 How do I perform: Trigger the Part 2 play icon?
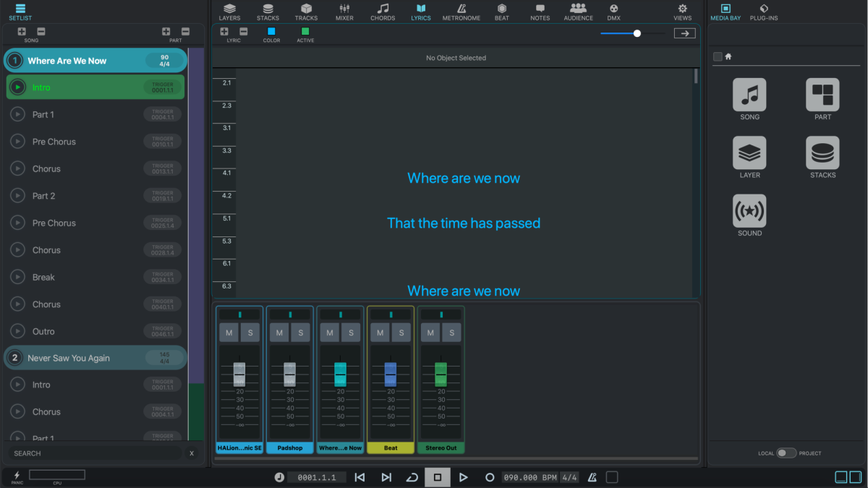pos(17,196)
